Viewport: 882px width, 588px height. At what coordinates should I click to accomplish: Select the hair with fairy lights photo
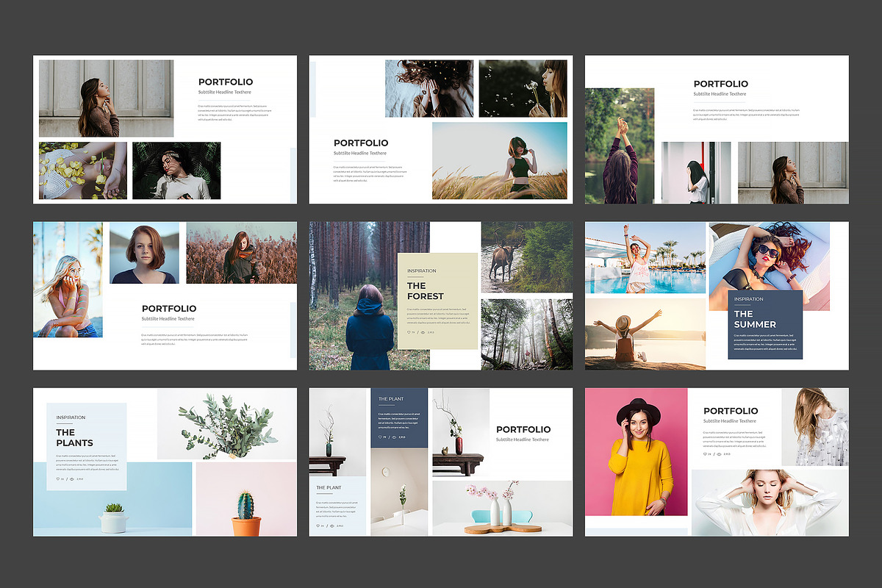click(429, 89)
